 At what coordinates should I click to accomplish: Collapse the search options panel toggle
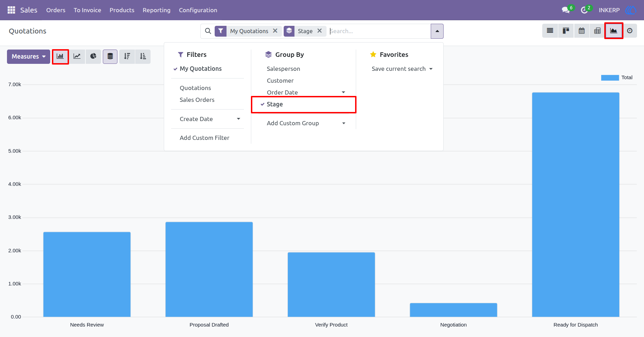[437, 31]
